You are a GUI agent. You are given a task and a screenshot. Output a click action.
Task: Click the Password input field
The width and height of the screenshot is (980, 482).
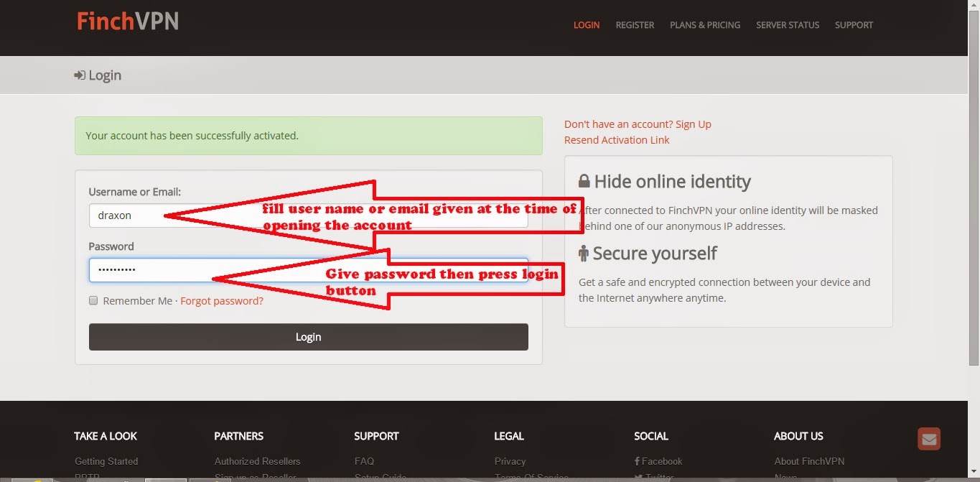(x=308, y=270)
